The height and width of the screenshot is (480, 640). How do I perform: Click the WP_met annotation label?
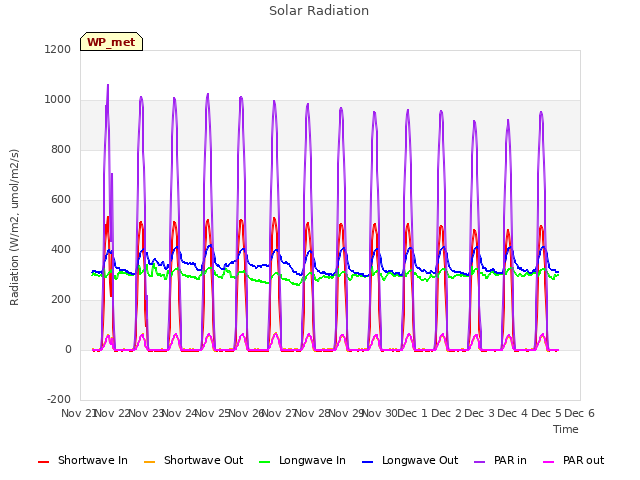111,42
